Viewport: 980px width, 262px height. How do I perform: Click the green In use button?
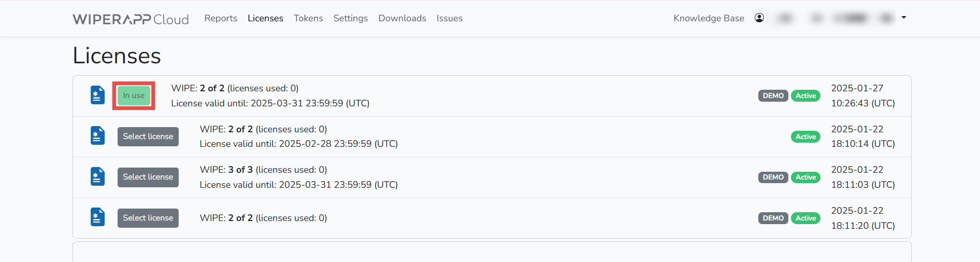pyautogui.click(x=134, y=95)
